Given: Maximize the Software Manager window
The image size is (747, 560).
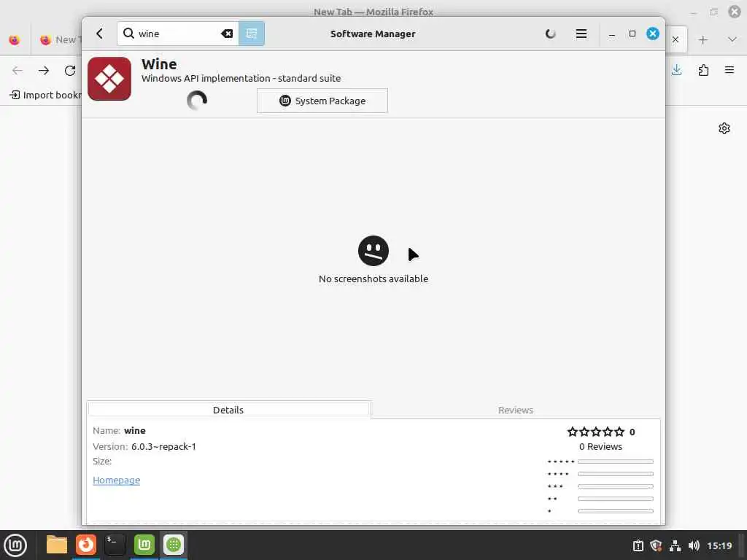Looking at the screenshot, I should [632, 34].
